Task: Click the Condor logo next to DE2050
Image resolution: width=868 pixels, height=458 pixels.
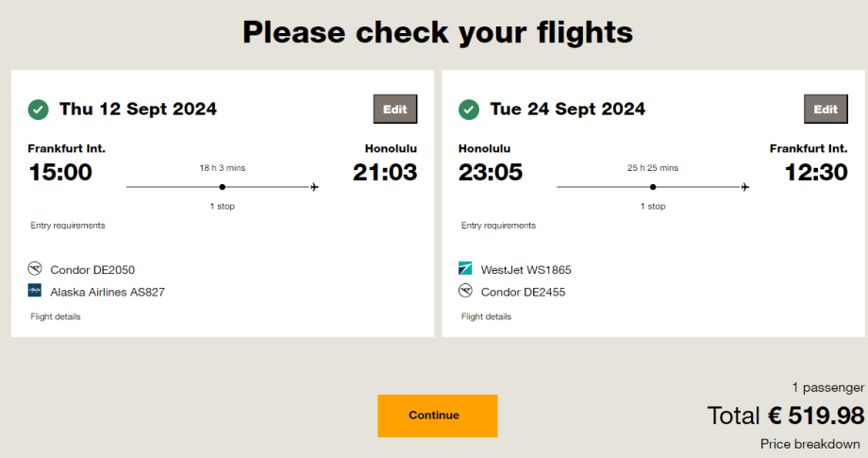Action: tap(35, 268)
